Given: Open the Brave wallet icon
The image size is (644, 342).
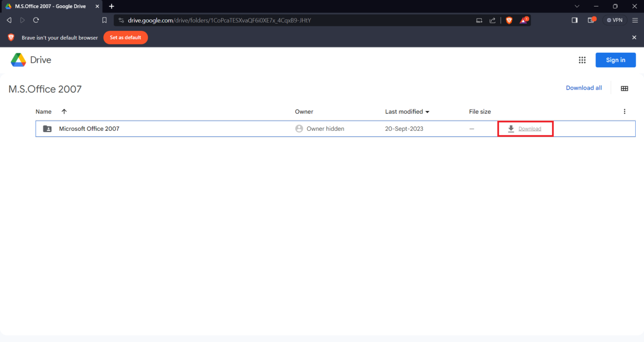Looking at the screenshot, I should click(x=591, y=20).
